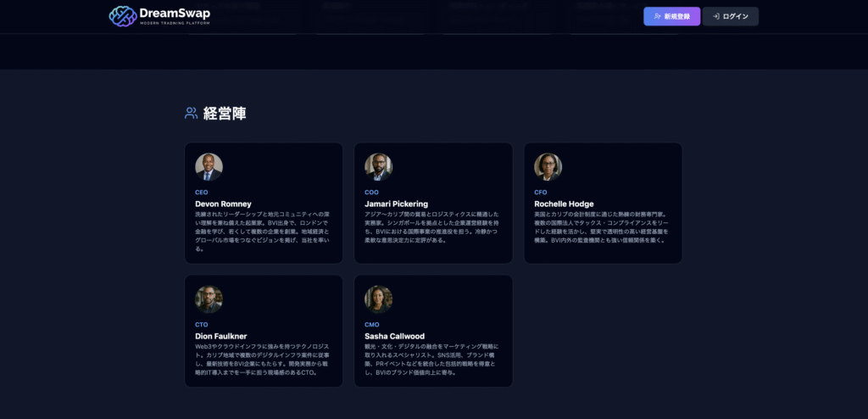The height and width of the screenshot is (419, 868).
Task: Select the name Jamari Pickering
Action: point(397,204)
